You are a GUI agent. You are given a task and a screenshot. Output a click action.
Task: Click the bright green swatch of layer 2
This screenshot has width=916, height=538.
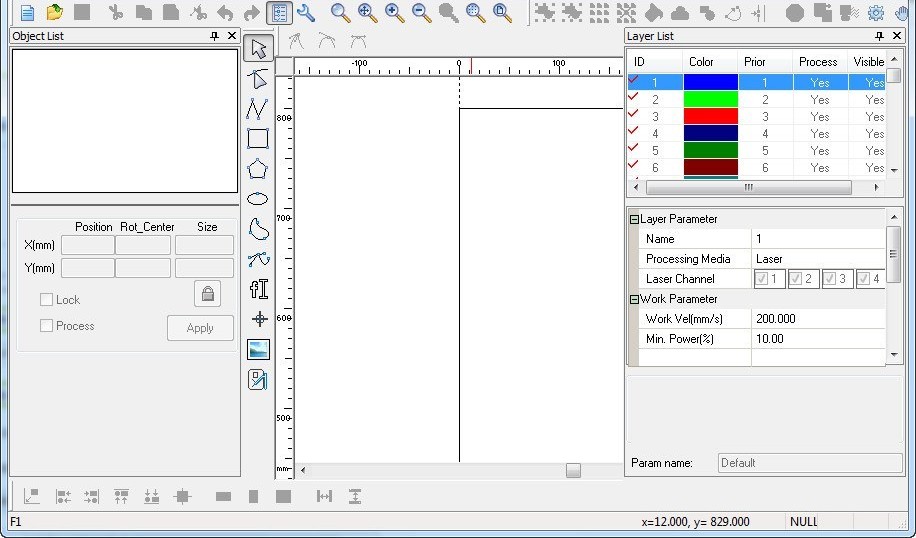[x=710, y=99]
